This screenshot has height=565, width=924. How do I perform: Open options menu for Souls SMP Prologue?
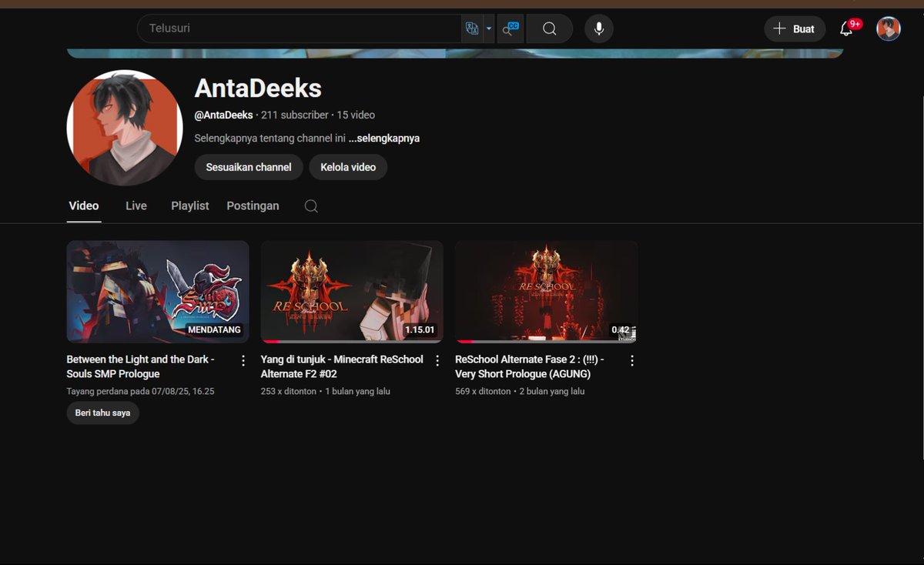[x=243, y=360]
